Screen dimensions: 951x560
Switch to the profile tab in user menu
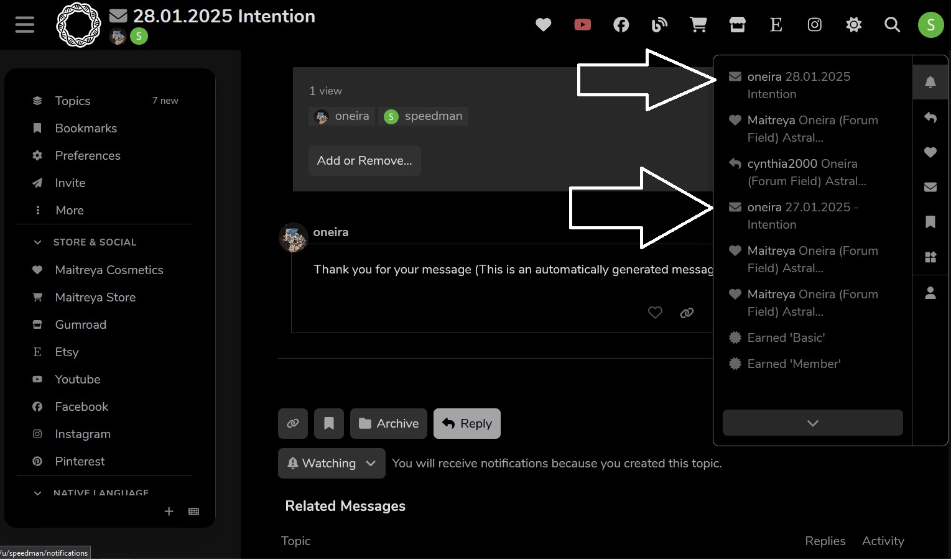[930, 293]
